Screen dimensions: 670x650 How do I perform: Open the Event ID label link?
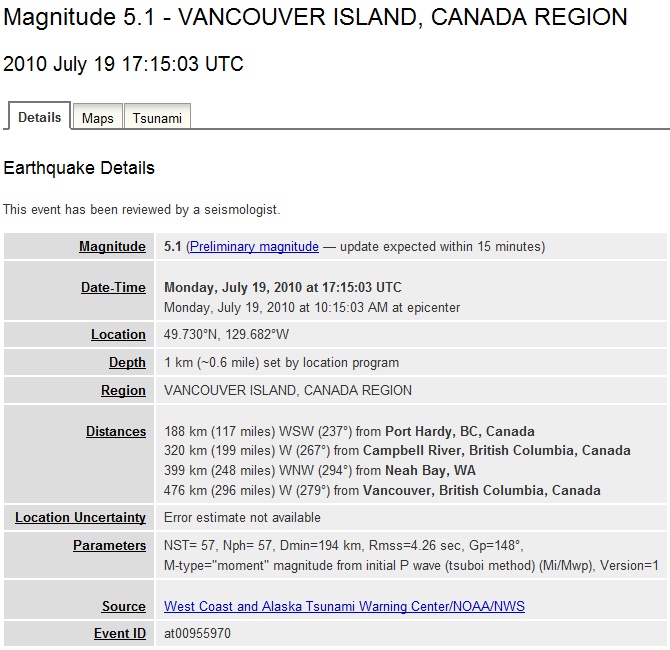click(x=120, y=633)
